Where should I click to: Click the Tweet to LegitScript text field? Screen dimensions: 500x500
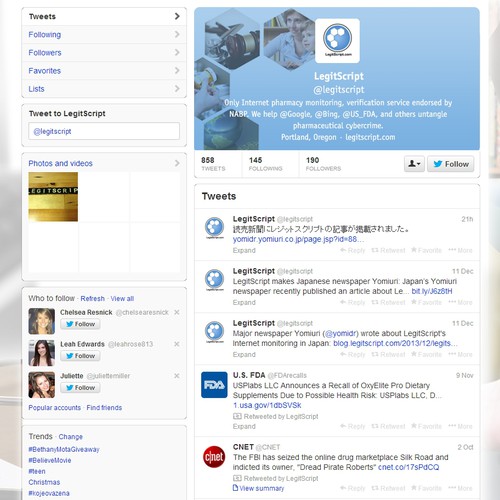(x=104, y=131)
